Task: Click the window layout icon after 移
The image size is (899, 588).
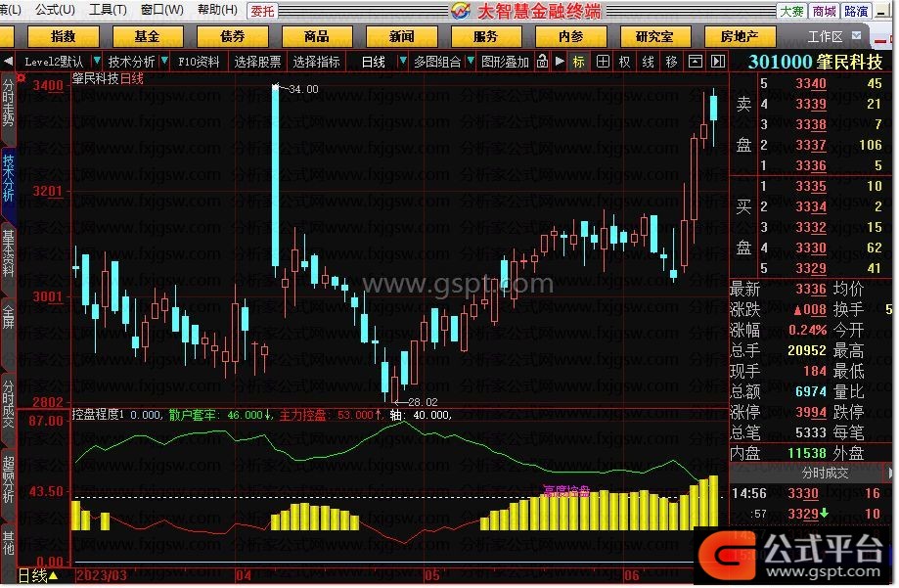Action: click(x=695, y=62)
